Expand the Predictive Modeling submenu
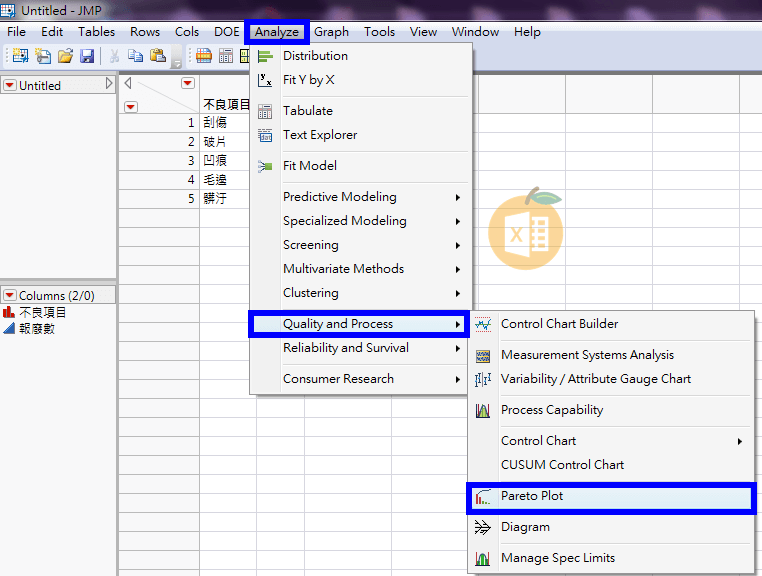 click(x=360, y=197)
